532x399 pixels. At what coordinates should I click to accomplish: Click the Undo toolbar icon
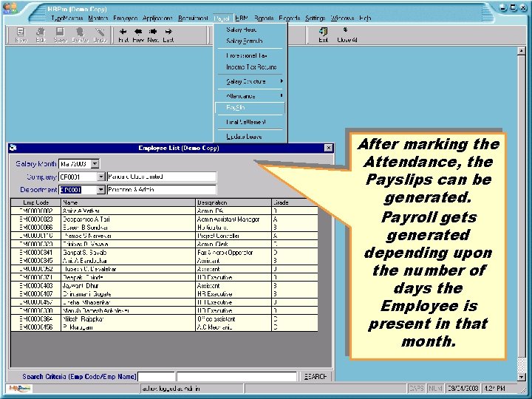tap(100, 35)
